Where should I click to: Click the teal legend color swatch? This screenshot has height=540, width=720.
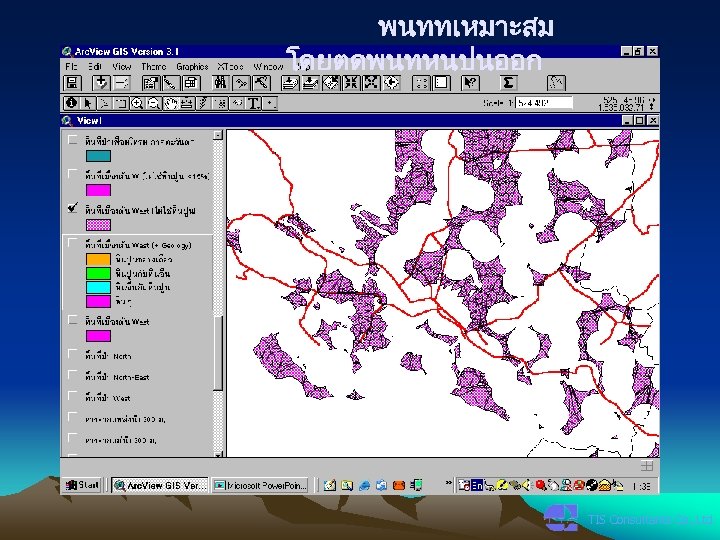(x=98, y=156)
